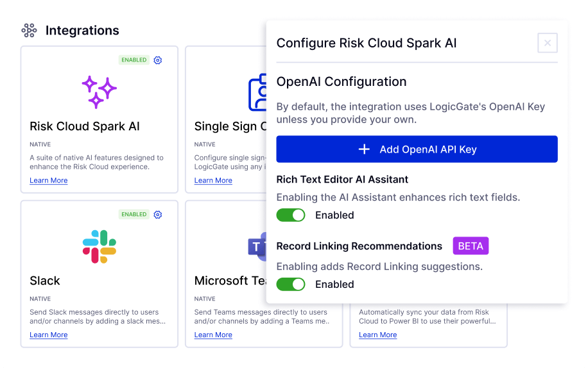Screen dimensions: 588x368
Task: Click the Integrations header icon
Action: point(29,30)
